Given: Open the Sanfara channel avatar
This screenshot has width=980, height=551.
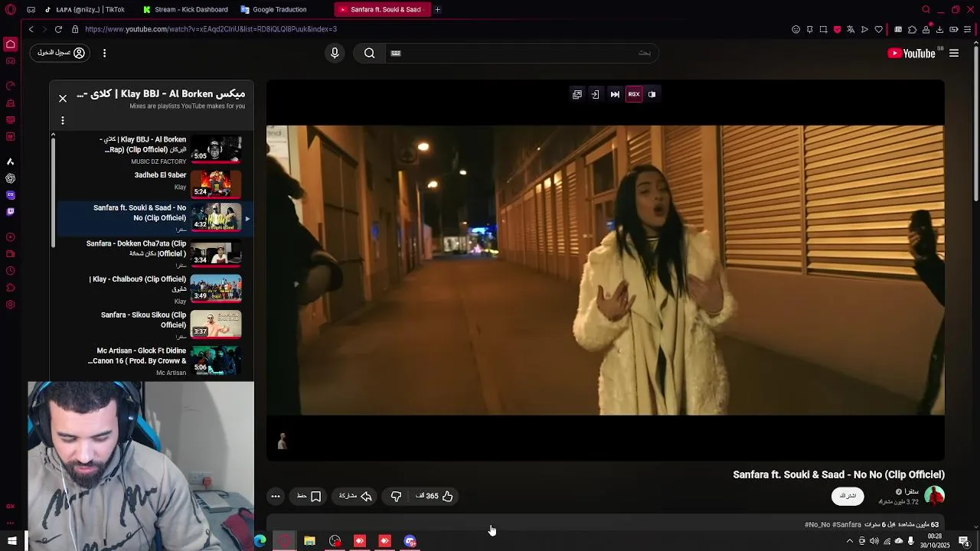Looking at the screenshot, I should pos(934,496).
